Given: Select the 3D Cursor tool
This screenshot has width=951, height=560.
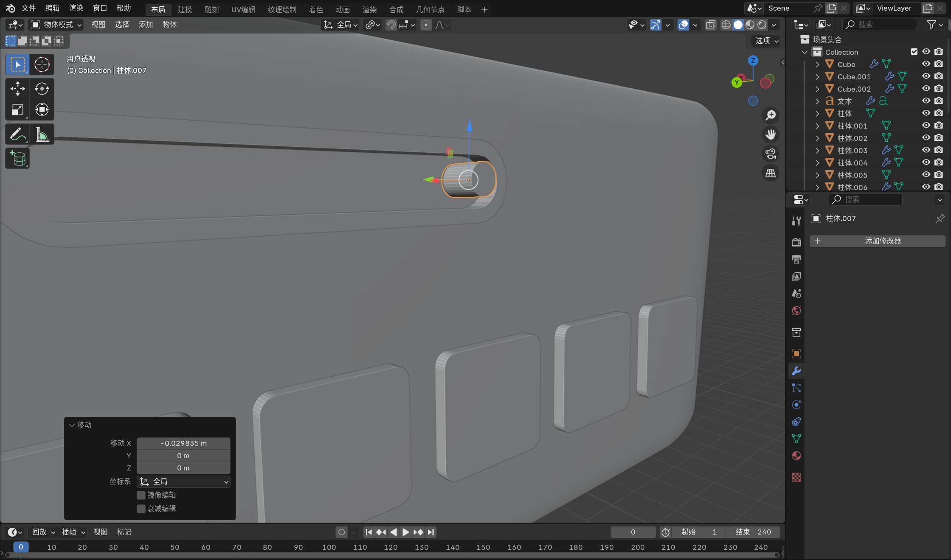Looking at the screenshot, I should click(42, 64).
